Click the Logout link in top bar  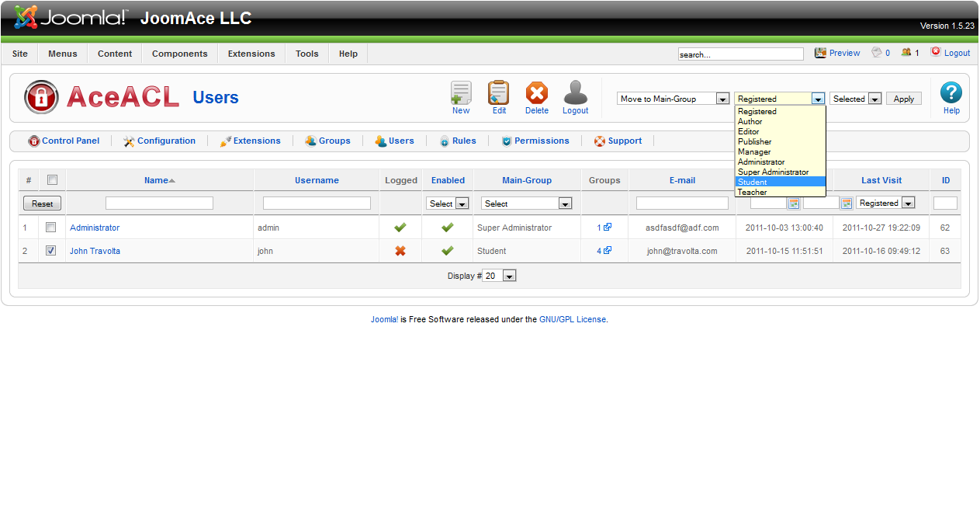pos(951,53)
